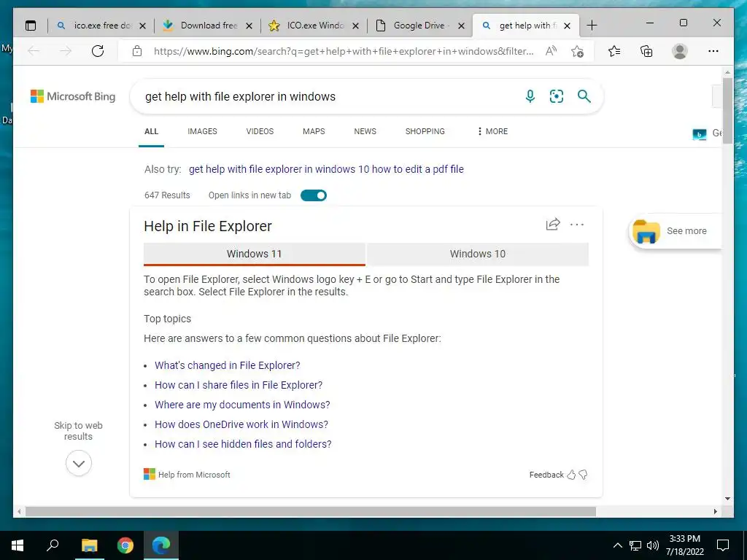Open the Collections icon
This screenshot has width=747, height=560.
[646, 51]
